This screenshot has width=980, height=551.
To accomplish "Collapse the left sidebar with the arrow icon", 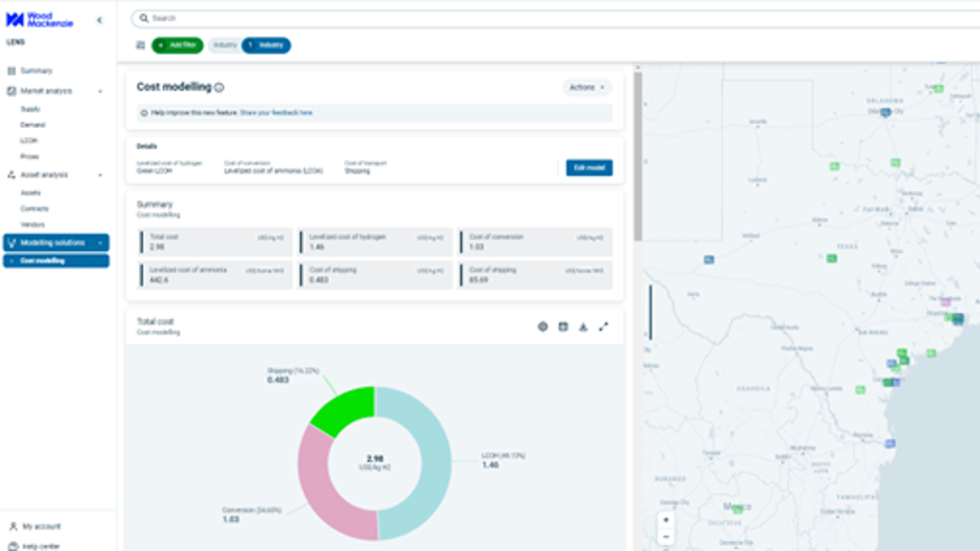I will coord(100,20).
